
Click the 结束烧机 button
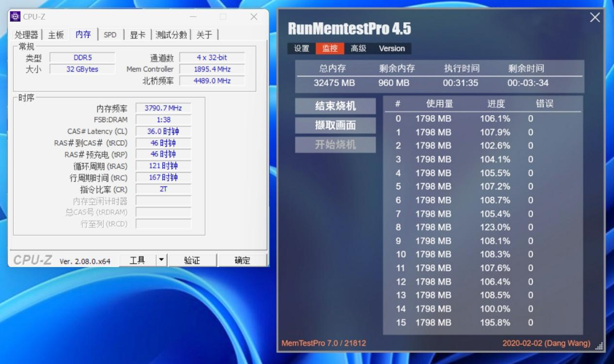[335, 106]
